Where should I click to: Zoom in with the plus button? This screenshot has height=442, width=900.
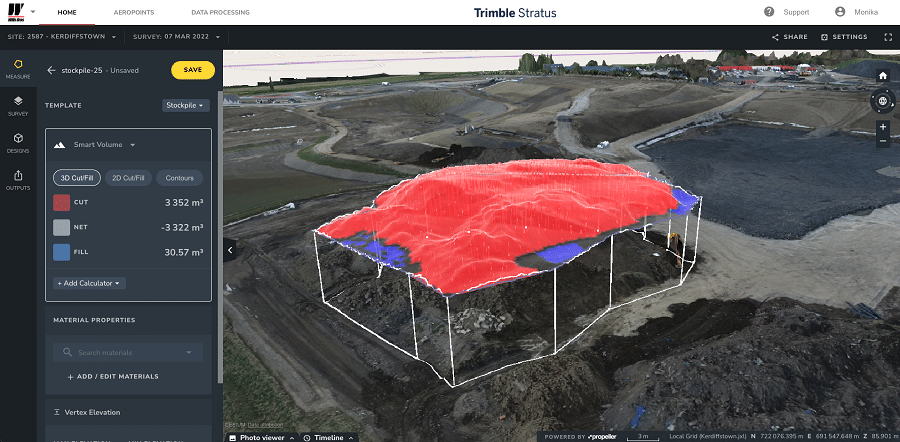883,128
